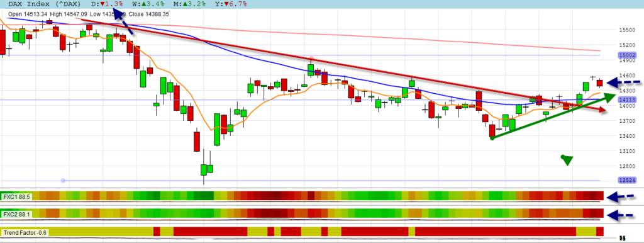
Task: Click the yearly change Y: 6.7% value
Action: [x=230, y=4]
